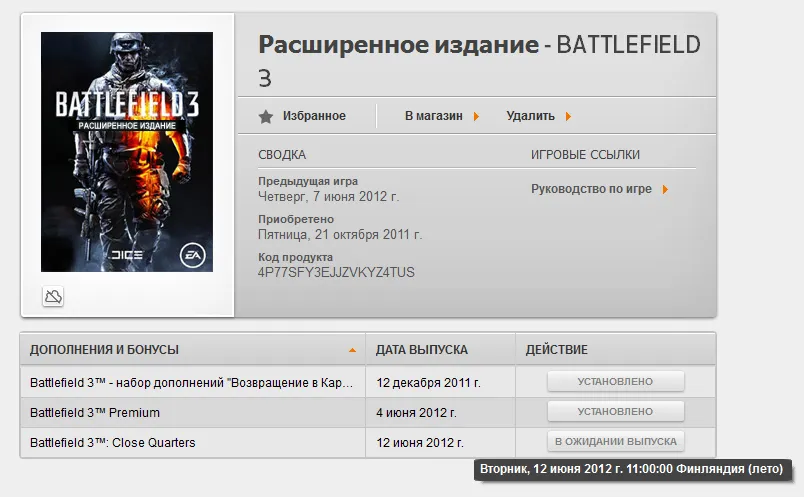Select the Battlefield 3™: Close Quarters row name
The width and height of the screenshot is (804, 497).
[113, 442]
